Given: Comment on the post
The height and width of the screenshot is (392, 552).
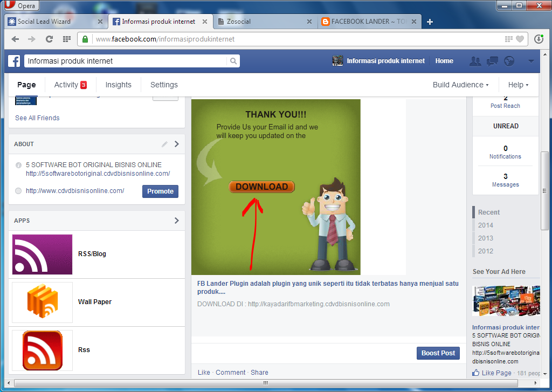Looking at the screenshot, I should coord(231,372).
